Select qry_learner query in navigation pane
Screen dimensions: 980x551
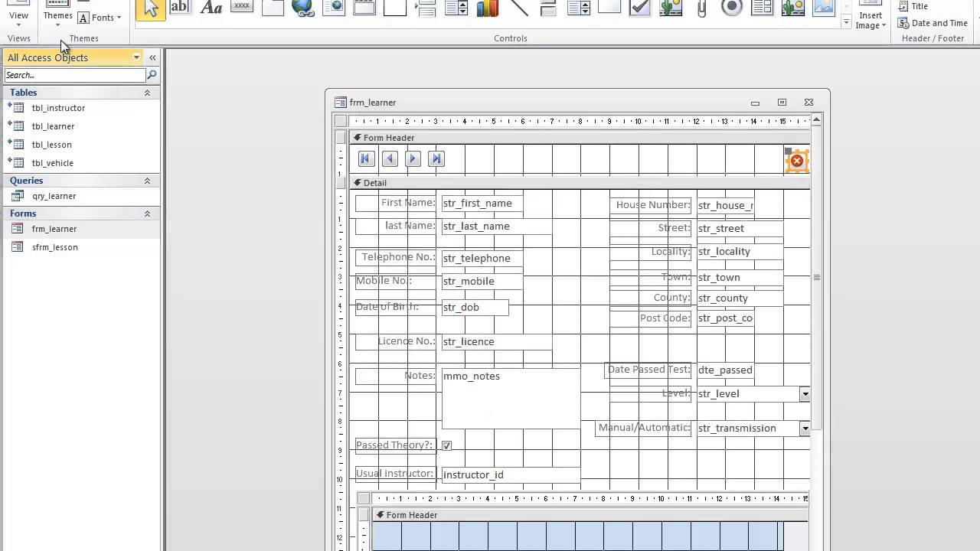click(x=54, y=196)
